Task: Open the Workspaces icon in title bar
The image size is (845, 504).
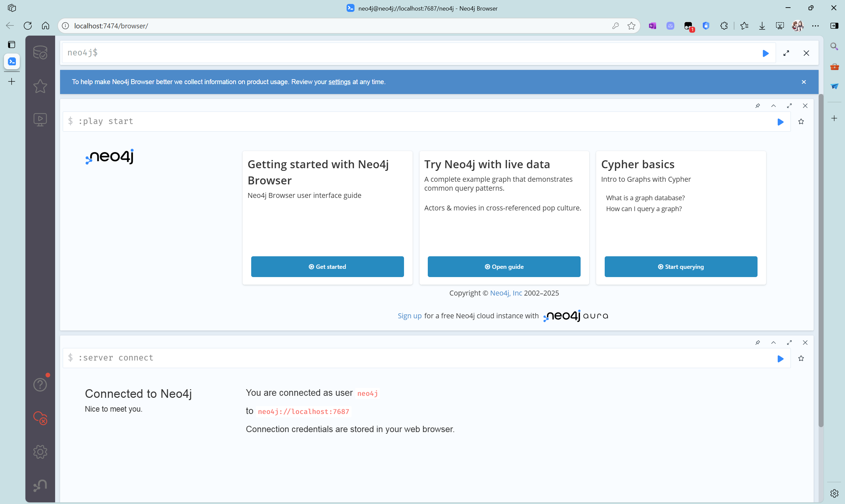Action: [x=12, y=8]
